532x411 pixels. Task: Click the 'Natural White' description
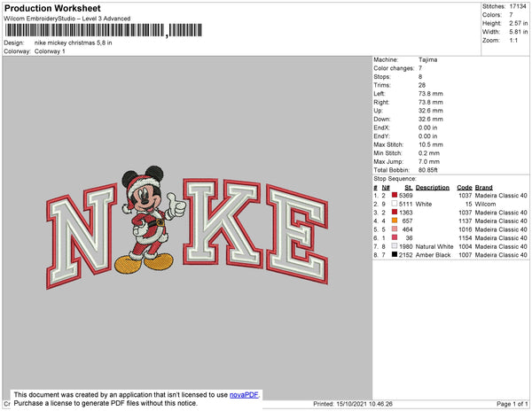click(x=434, y=246)
